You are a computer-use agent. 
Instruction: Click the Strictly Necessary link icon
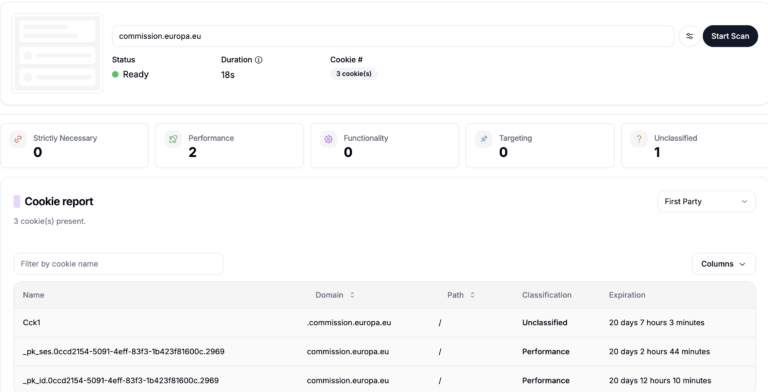tap(18, 139)
